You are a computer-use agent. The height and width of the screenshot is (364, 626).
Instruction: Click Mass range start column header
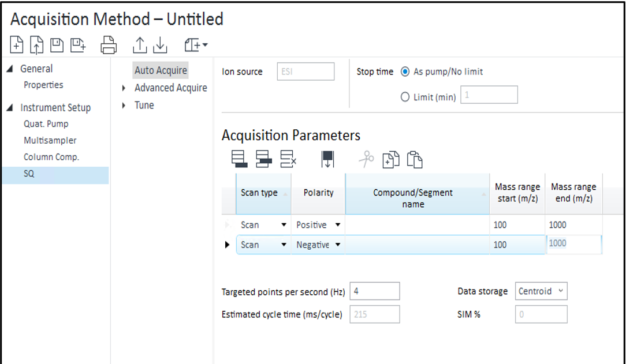click(x=517, y=194)
